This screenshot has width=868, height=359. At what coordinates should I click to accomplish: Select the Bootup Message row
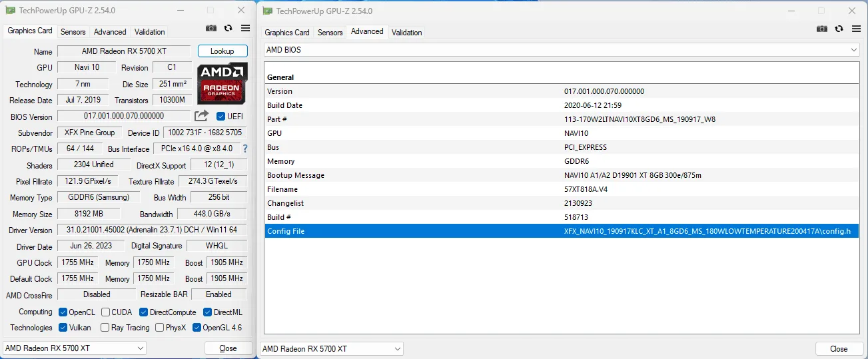tap(562, 175)
